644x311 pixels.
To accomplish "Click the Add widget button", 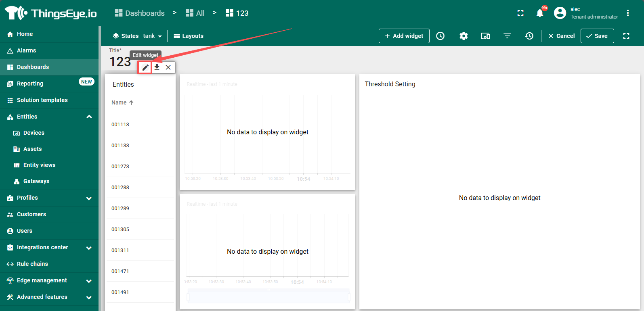I will pyautogui.click(x=404, y=36).
